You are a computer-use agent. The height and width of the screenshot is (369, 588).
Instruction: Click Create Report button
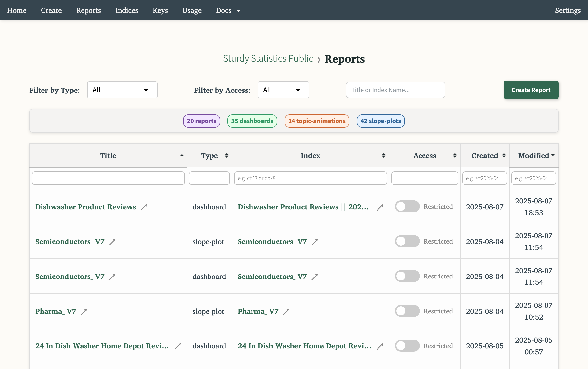pyautogui.click(x=531, y=90)
